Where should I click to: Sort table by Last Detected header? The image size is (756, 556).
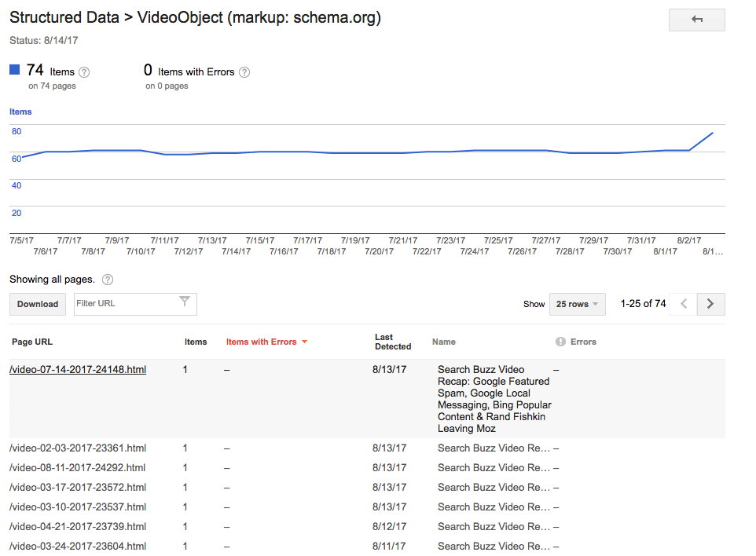(x=392, y=342)
